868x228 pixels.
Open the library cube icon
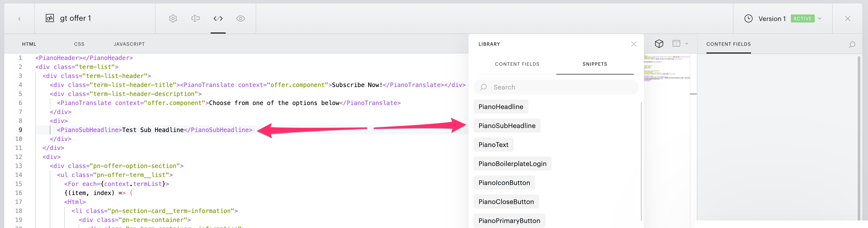pos(659,44)
